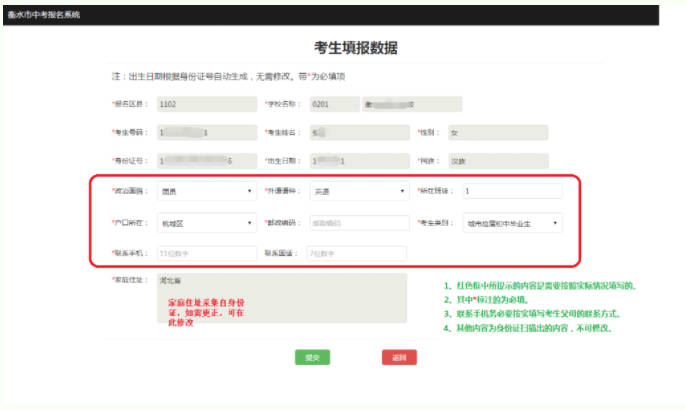The height and width of the screenshot is (410, 685).
Task: Open the 户口所在 dropdown
Action: point(207,223)
